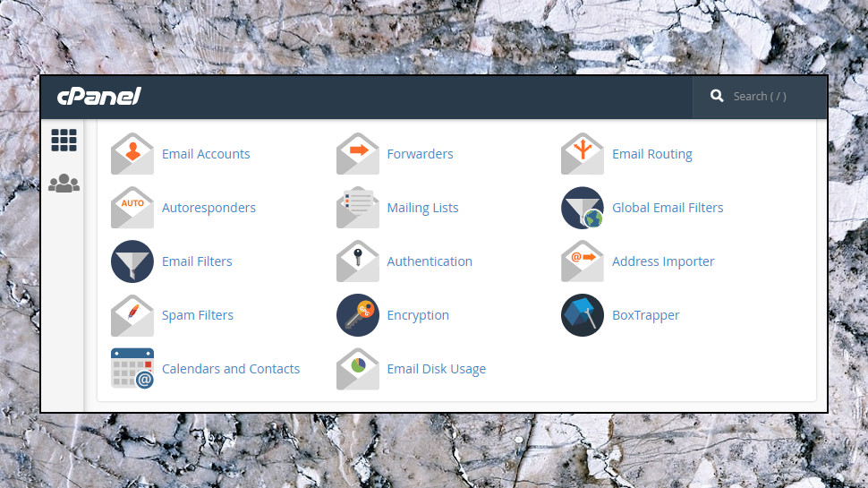Click the Email Filters funnel icon
868x488 pixels.
[132, 261]
